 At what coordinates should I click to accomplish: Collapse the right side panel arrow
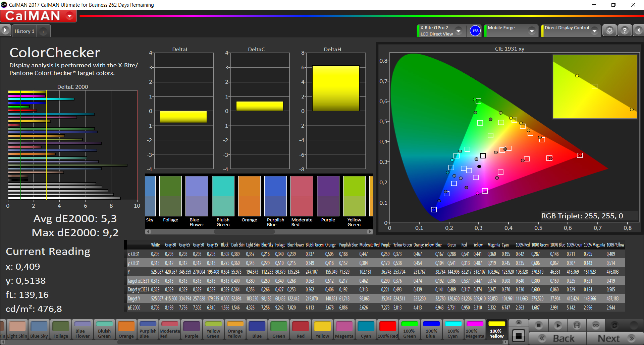click(638, 31)
